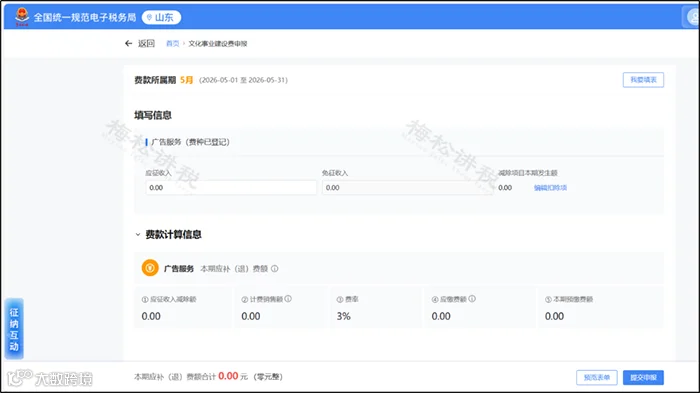Focus the 应征收入 input field

pos(231,188)
